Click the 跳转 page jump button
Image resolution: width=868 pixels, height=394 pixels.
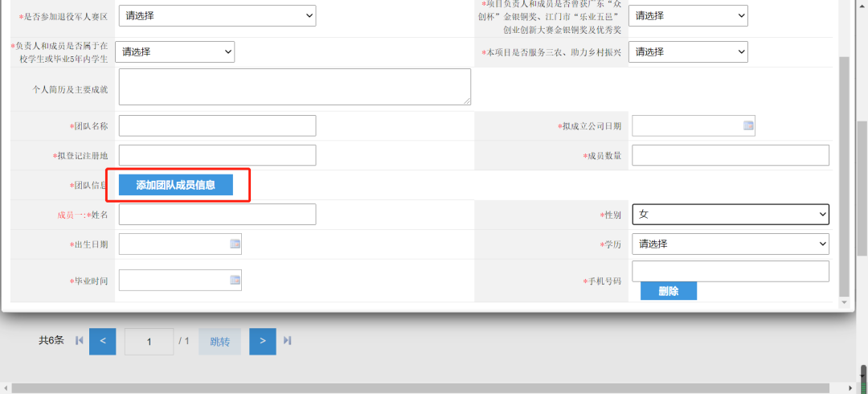(219, 342)
